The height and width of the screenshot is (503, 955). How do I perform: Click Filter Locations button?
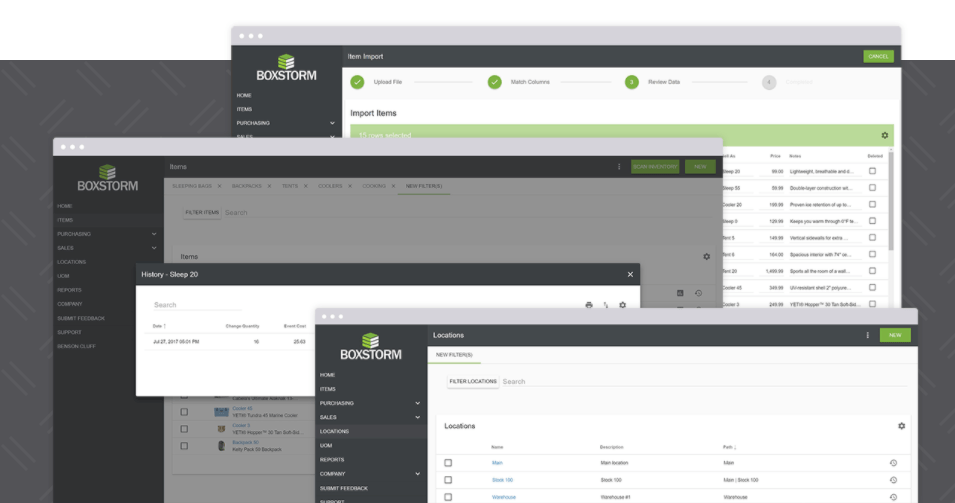pyautogui.click(x=473, y=382)
